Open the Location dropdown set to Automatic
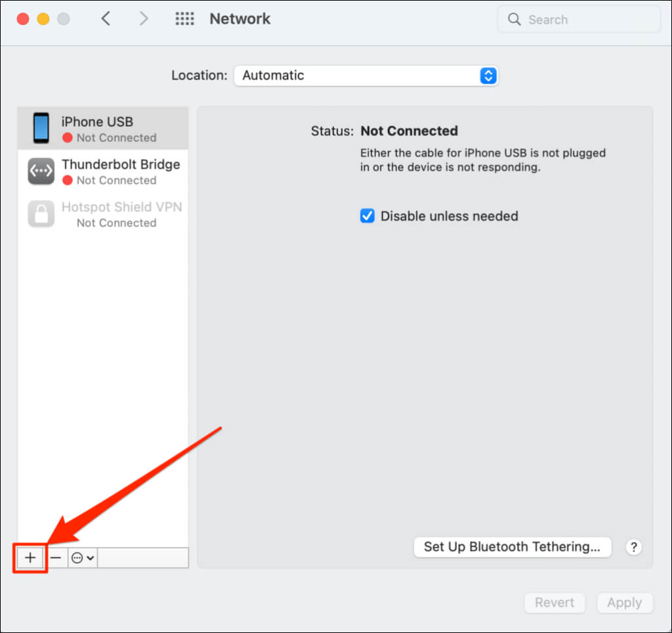The width and height of the screenshot is (672, 633). [366, 76]
